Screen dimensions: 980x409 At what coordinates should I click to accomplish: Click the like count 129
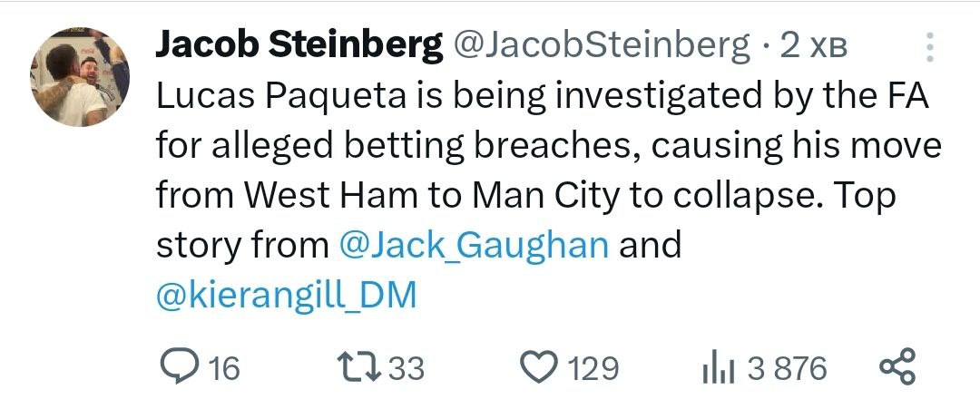[593, 368]
